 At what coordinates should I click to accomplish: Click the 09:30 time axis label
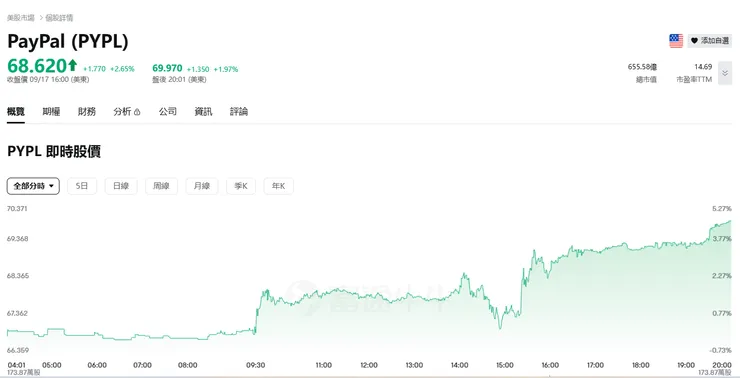coord(256,365)
